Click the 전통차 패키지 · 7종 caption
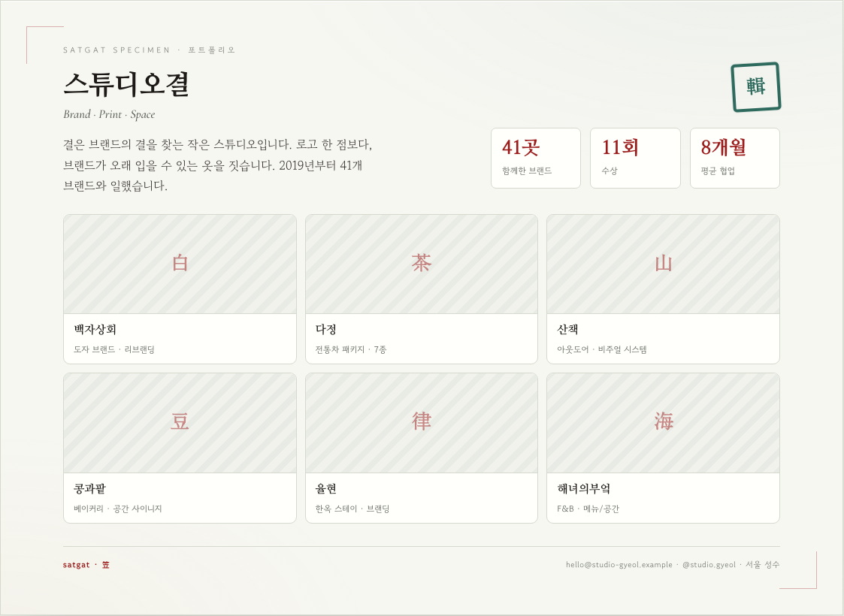This screenshot has height=616, width=844. [351, 350]
